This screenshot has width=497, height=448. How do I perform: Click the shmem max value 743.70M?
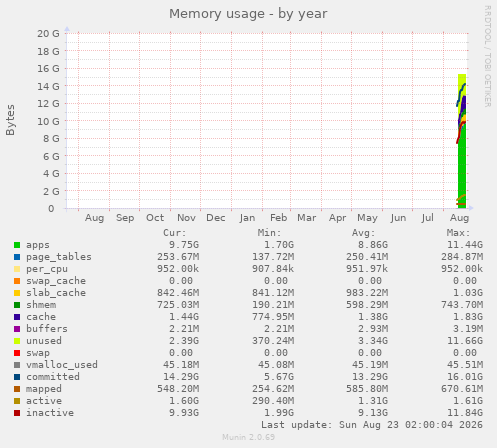(x=462, y=305)
